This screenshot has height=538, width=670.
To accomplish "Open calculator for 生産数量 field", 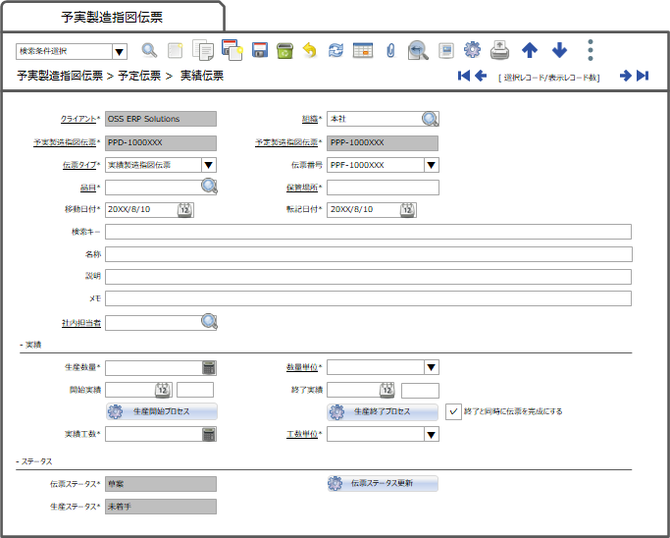I will 209,367.
